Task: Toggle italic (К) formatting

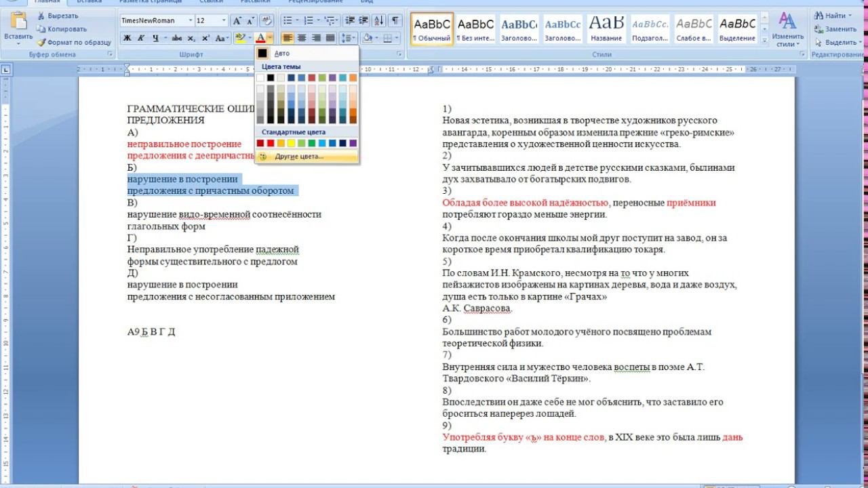Action: [x=142, y=39]
